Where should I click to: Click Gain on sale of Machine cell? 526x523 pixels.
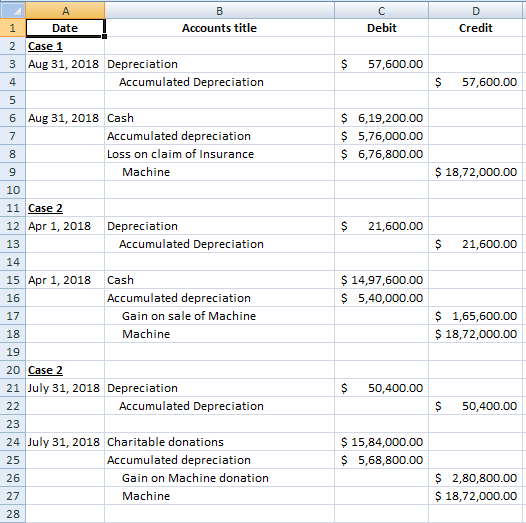[x=219, y=316]
